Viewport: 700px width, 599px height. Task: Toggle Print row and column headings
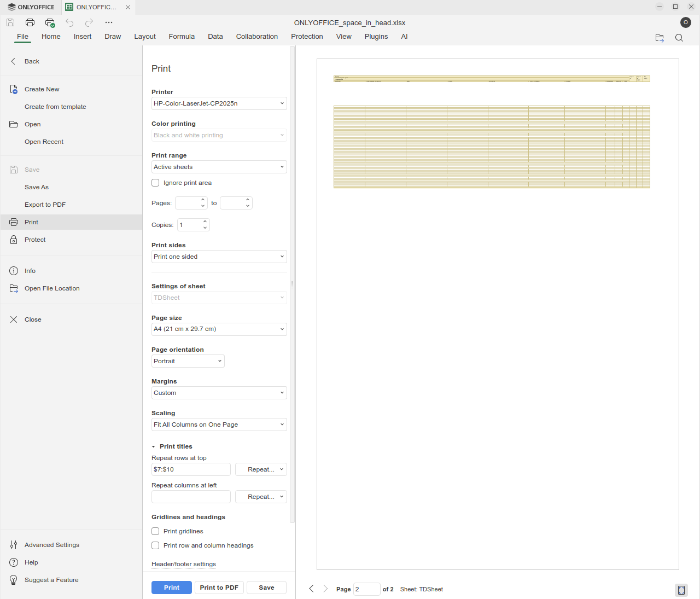[155, 545]
